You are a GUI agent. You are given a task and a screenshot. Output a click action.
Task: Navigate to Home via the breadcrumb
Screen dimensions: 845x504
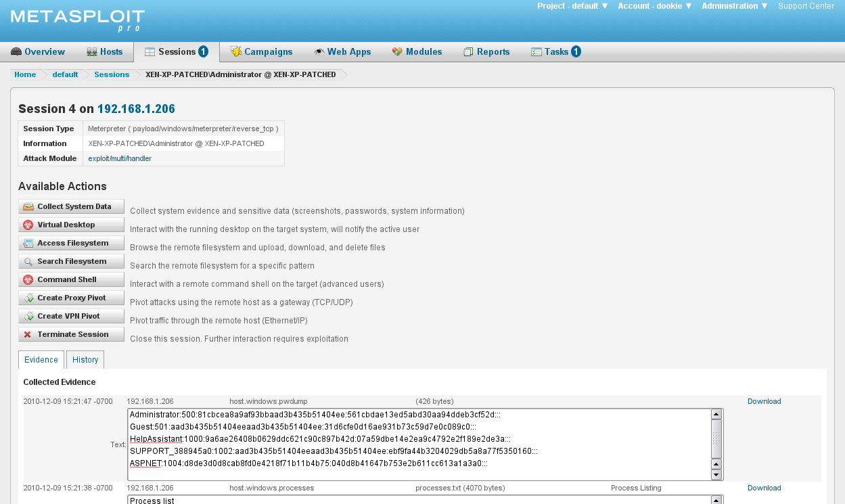(25, 74)
